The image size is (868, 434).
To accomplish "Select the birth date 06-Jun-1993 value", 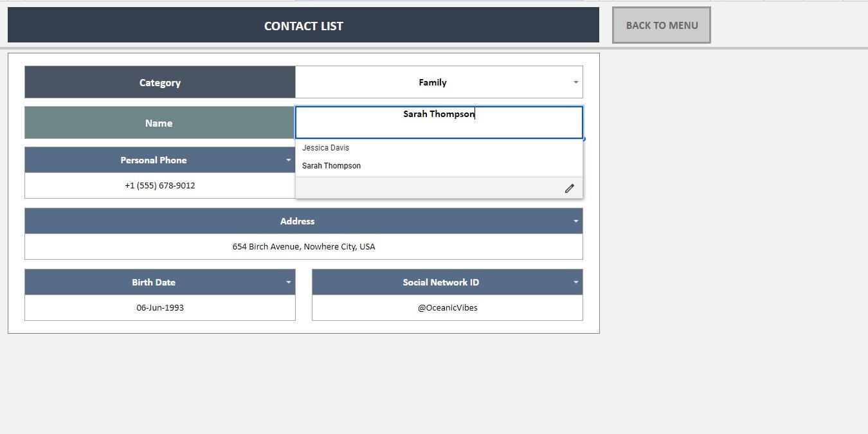I will [x=159, y=307].
